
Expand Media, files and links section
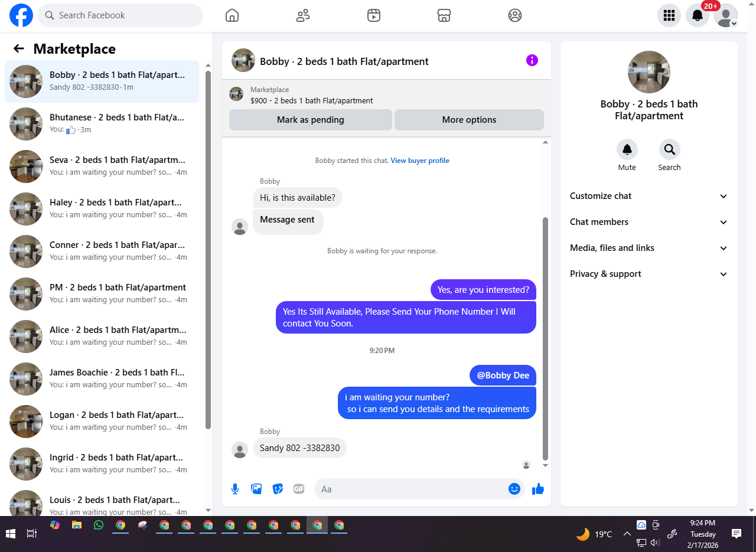click(649, 248)
